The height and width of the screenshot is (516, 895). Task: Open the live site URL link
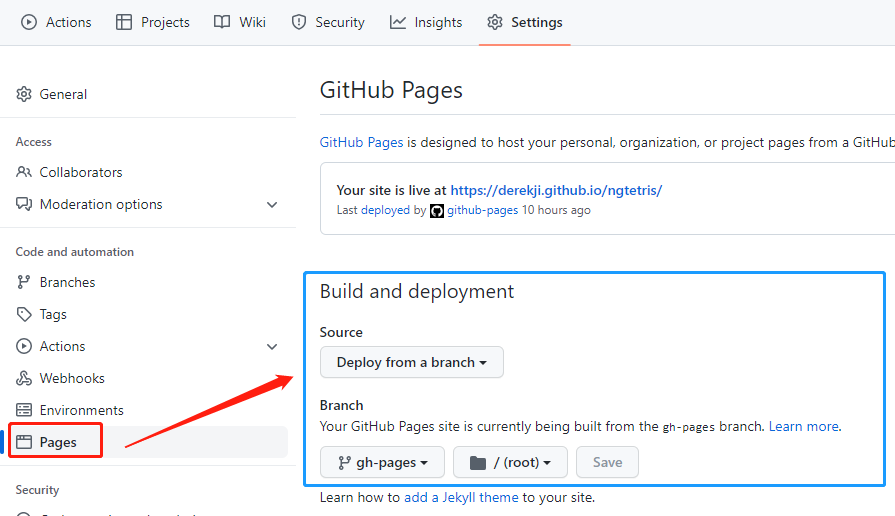tap(556, 190)
